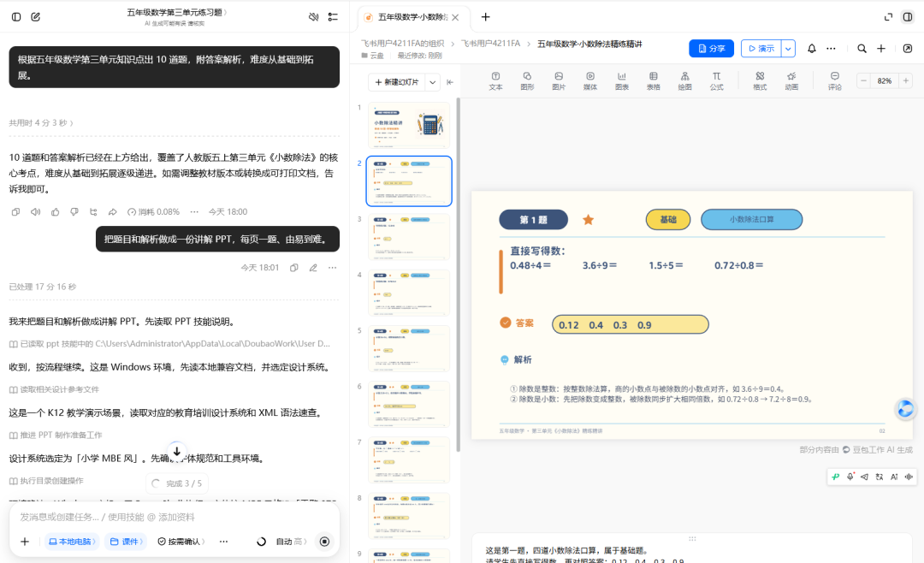Screen dimensions: 924x563
Task: Open the task list icon in chat header
Action: click(x=333, y=17)
